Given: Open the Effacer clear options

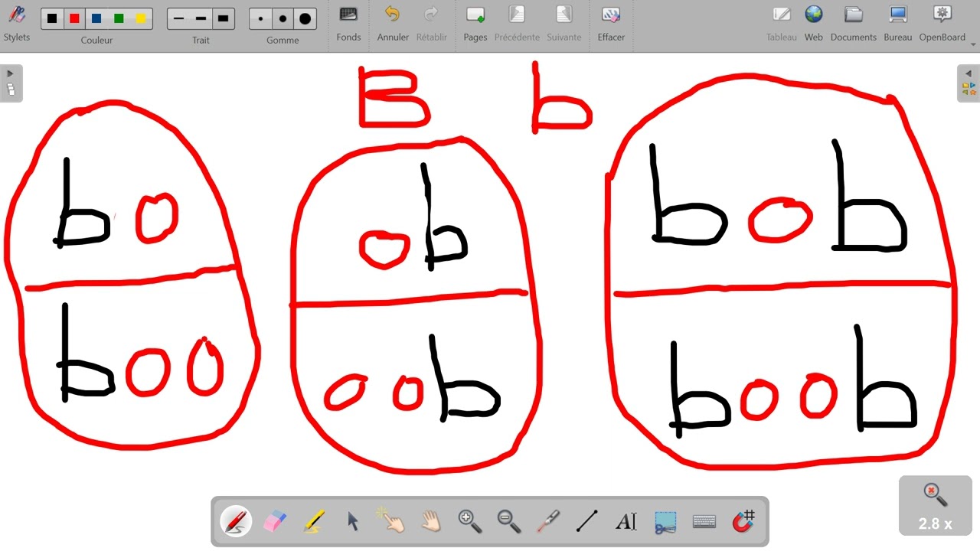Looking at the screenshot, I should point(611,23).
